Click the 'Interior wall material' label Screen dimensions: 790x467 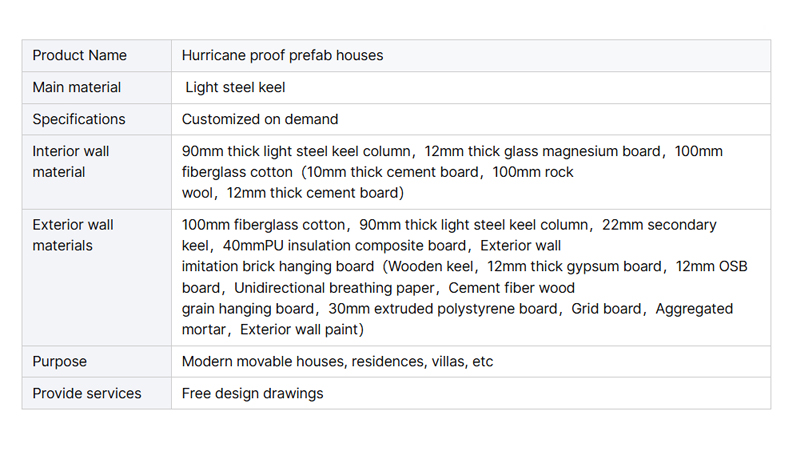point(71,162)
